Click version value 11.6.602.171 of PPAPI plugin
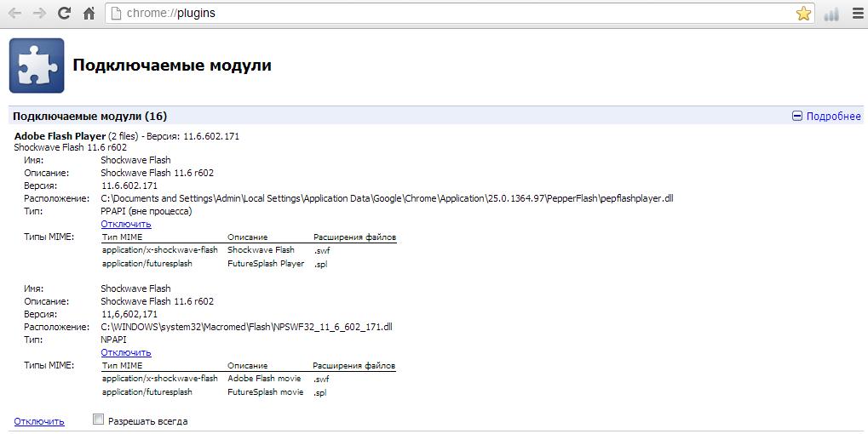Screen dimensions: 868x434 click(x=129, y=186)
